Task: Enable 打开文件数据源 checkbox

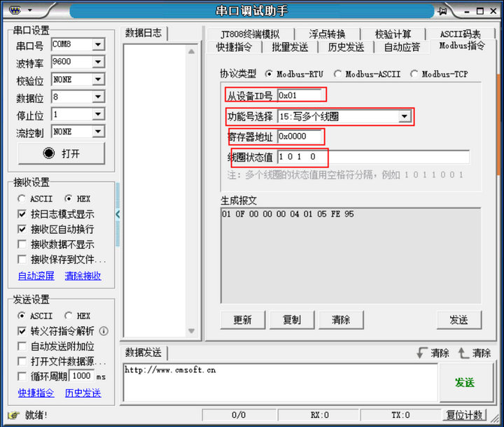Action: (x=22, y=361)
